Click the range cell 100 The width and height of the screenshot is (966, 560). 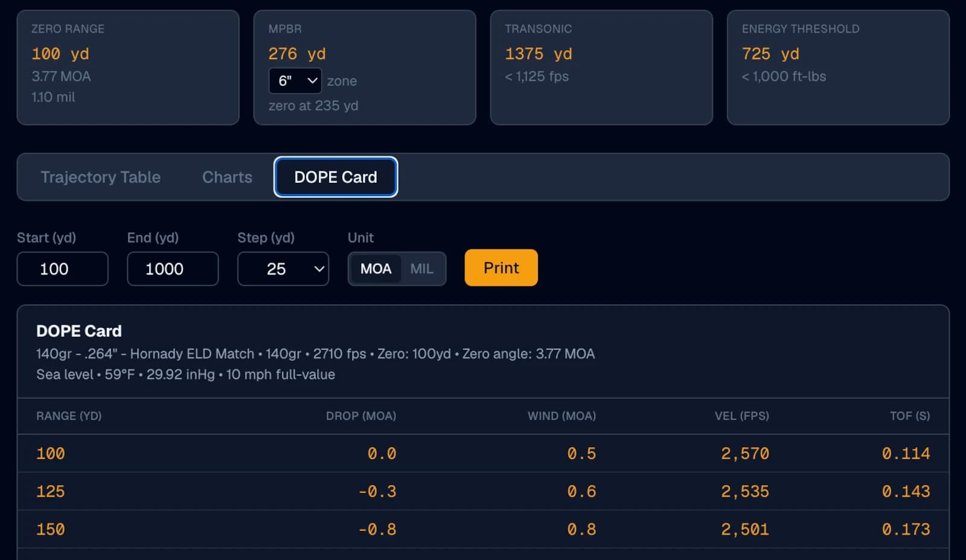(x=51, y=454)
